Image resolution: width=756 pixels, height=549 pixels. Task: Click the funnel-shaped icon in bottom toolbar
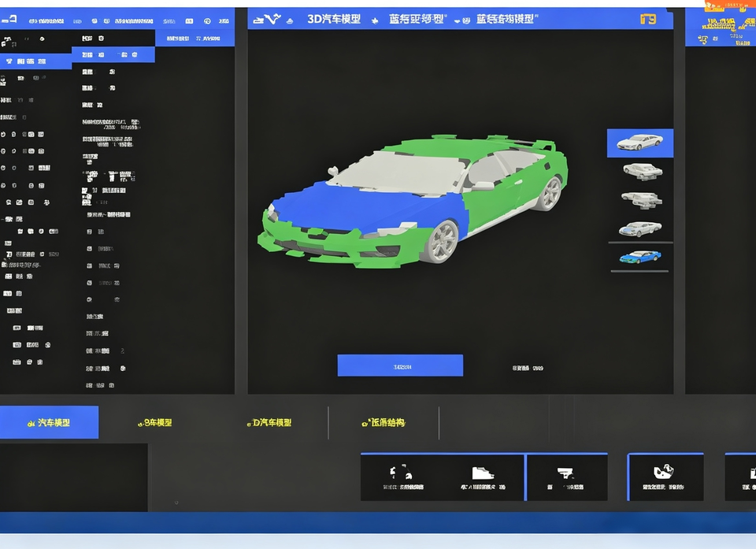click(x=565, y=473)
